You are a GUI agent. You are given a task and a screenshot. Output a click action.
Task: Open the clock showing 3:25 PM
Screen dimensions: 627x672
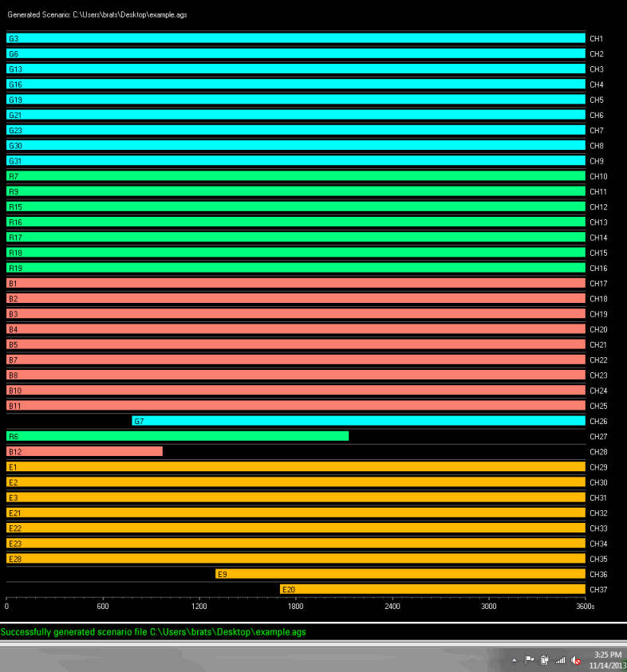[x=608, y=654]
